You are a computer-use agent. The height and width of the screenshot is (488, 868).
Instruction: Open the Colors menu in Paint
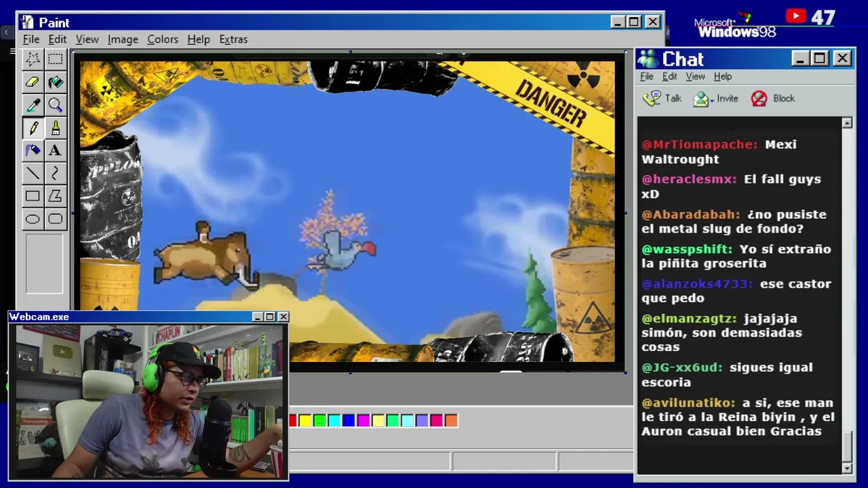(x=163, y=39)
